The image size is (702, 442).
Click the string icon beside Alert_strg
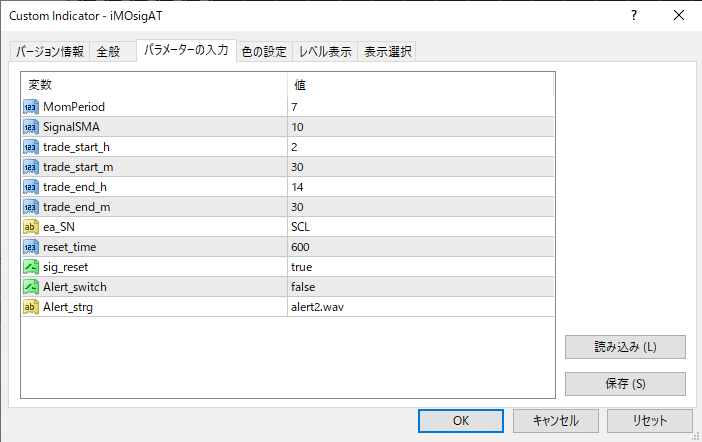(x=30, y=307)
